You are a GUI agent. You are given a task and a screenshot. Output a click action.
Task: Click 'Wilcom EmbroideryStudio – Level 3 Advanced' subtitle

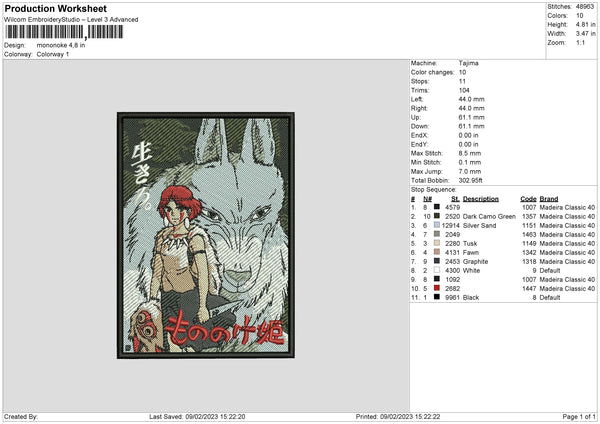[x=71, y=20]
